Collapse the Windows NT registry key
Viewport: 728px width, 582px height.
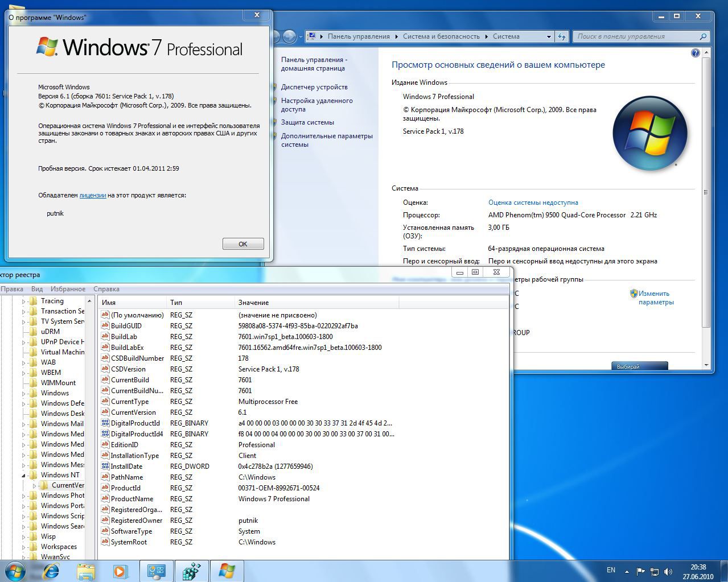(x=24, y=475)
